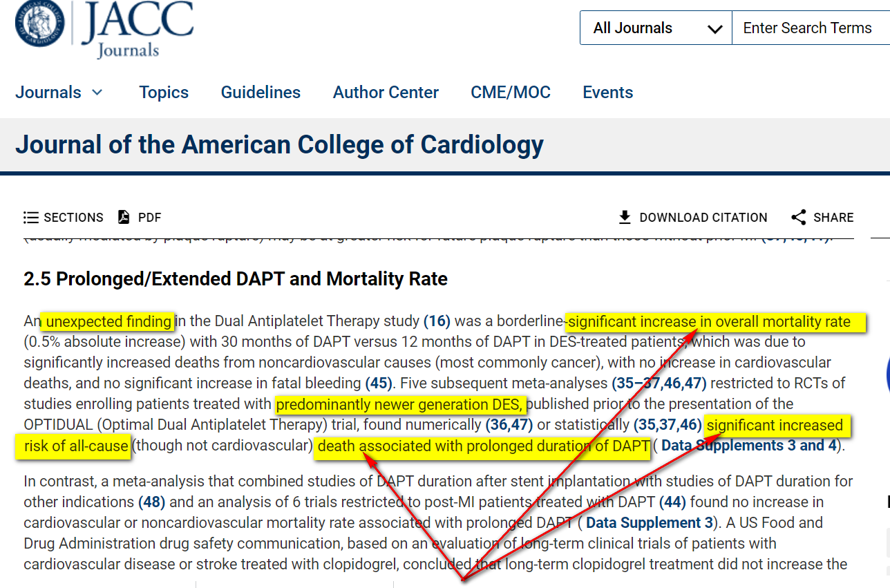Click the PDF file icon
This screenshot has width=890, height=588.
(124, 218)
